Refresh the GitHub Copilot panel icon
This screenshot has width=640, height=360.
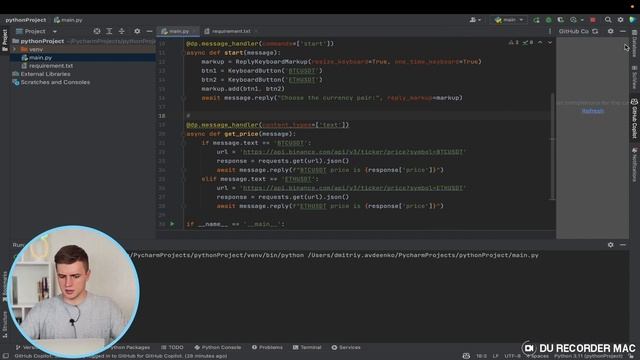pyautogui.click(x=595, y=31)
